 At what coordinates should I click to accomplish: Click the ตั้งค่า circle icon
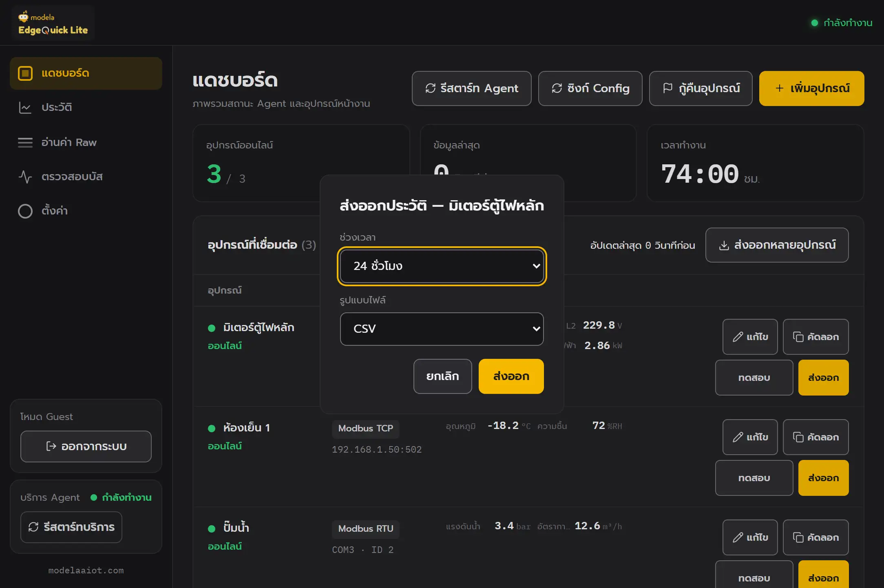(25, 211)
